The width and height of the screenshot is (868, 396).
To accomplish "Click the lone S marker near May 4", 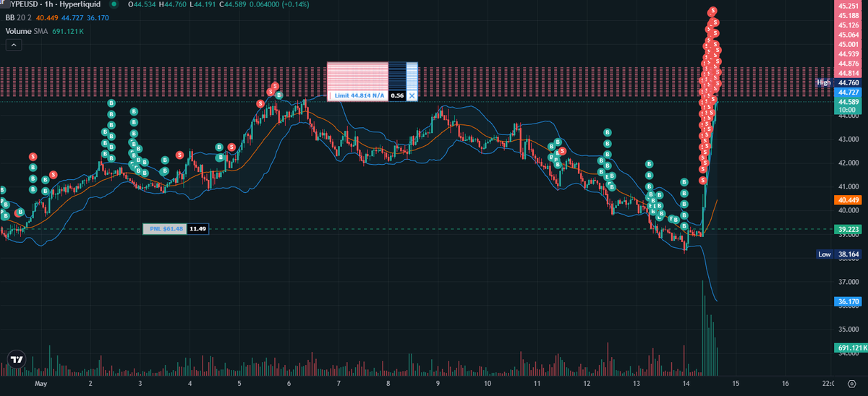I will click(179, 155).
